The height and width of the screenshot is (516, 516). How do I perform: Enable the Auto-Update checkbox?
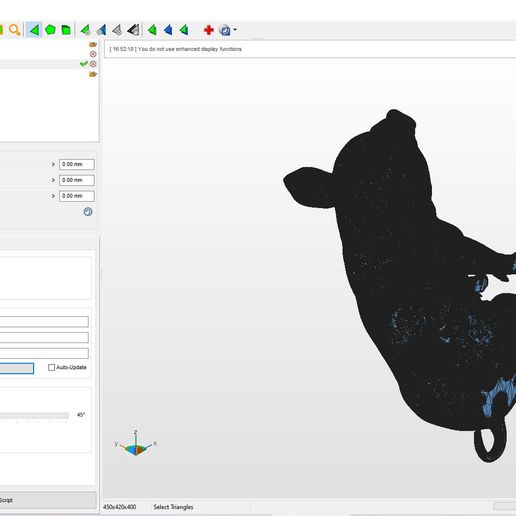coord(51,367)
